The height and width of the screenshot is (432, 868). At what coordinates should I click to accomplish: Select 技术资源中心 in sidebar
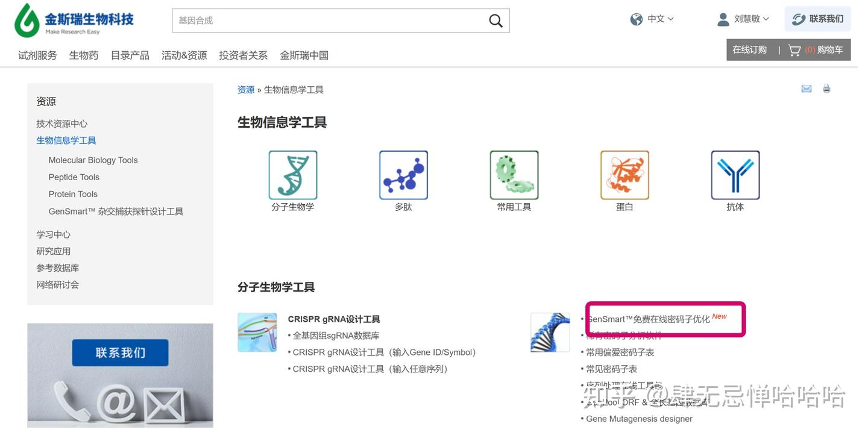click(61, 124)
